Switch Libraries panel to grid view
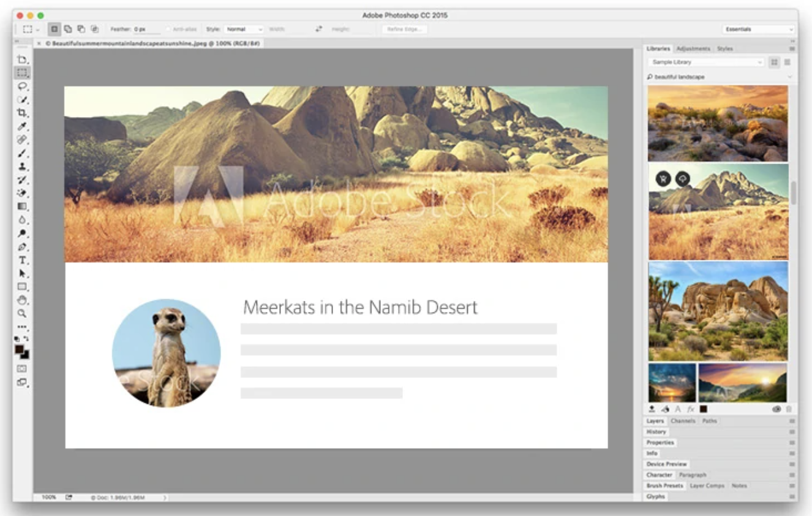812x516 pixels. 775,62
